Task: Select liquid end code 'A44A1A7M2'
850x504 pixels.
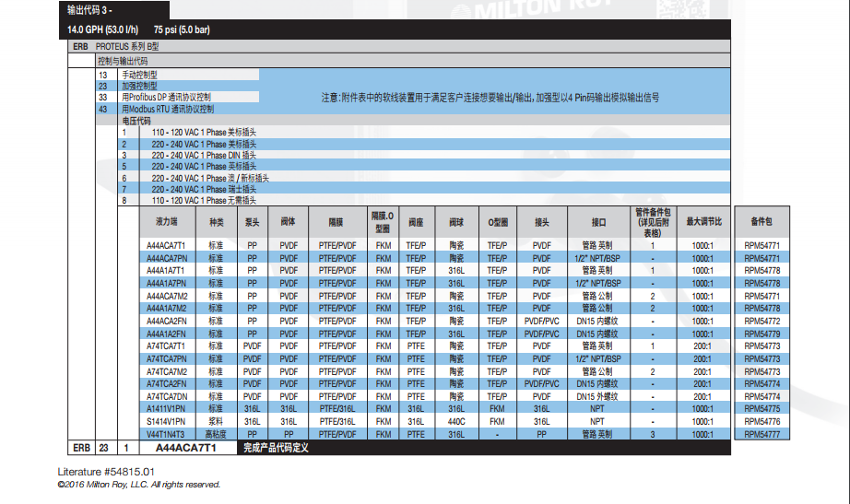Action: coord(167,309)
